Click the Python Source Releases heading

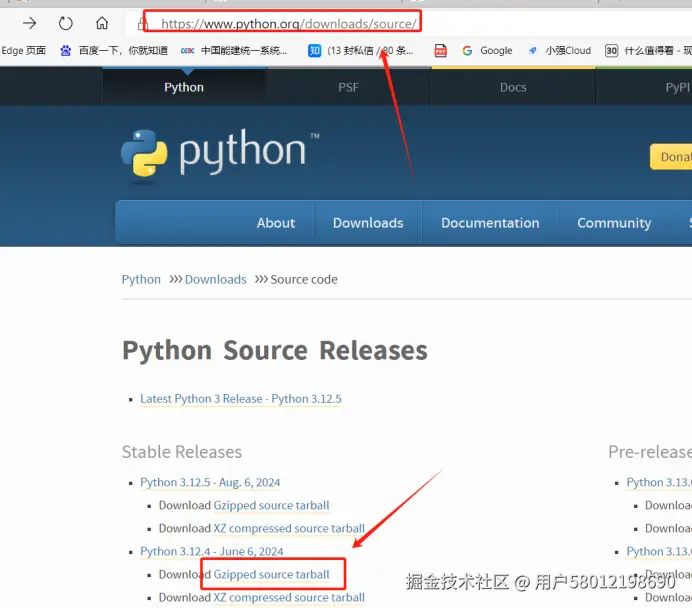pos(275,350)
